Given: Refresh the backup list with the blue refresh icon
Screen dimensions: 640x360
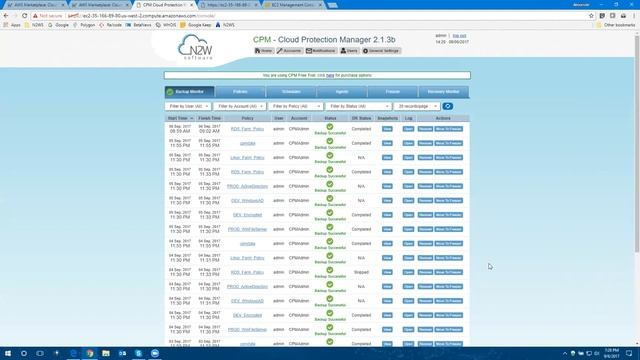Looking at the screenshot, I should (x=447, y=106).
